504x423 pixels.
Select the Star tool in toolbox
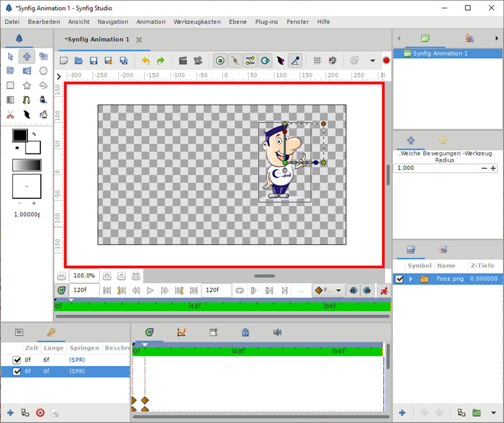click(x=27, y=85)
